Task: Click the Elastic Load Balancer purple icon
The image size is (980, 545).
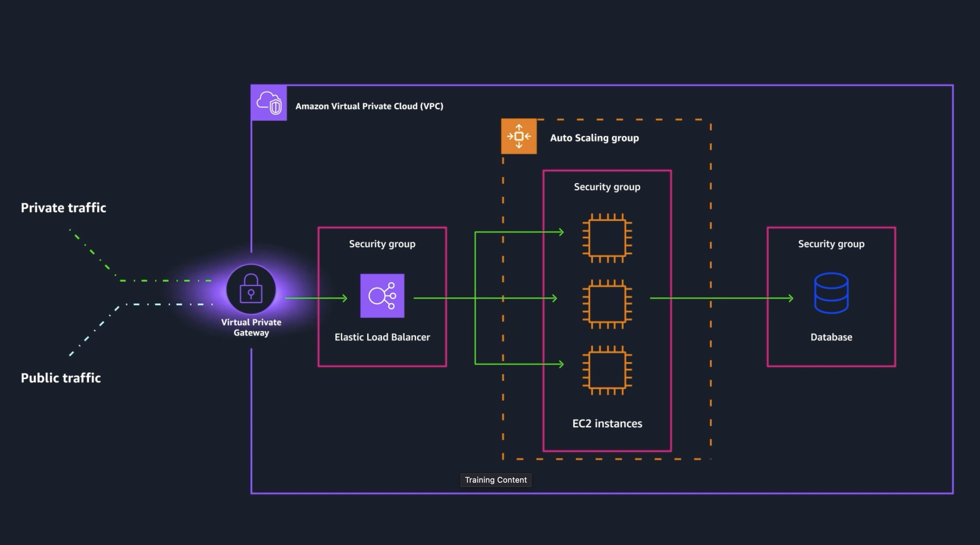Action: tap(382, 295)
